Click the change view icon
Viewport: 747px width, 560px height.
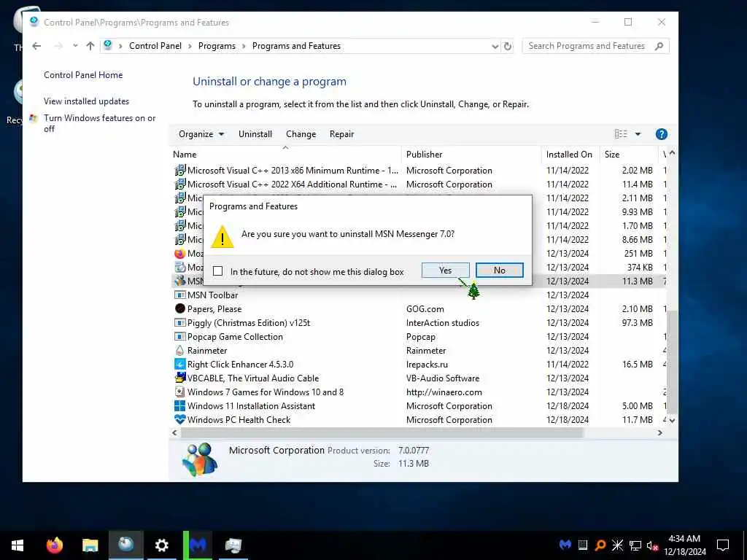(x=620, y=134)
